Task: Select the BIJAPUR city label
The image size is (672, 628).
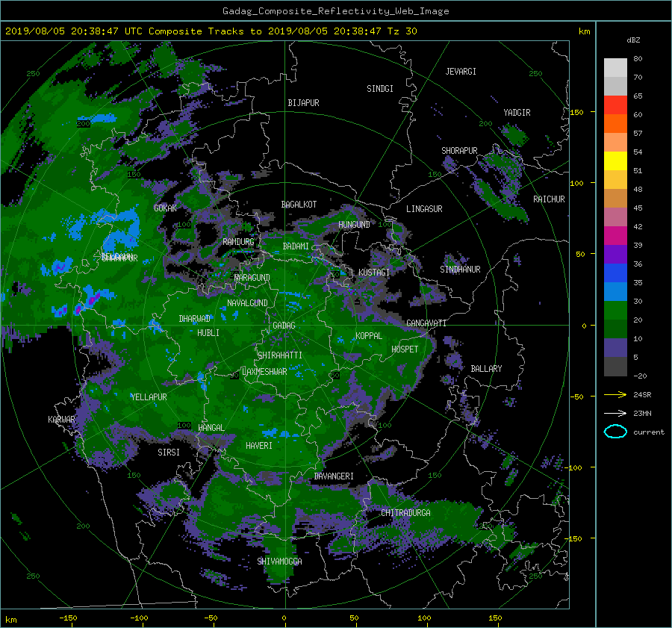Action: click(303, 103)
